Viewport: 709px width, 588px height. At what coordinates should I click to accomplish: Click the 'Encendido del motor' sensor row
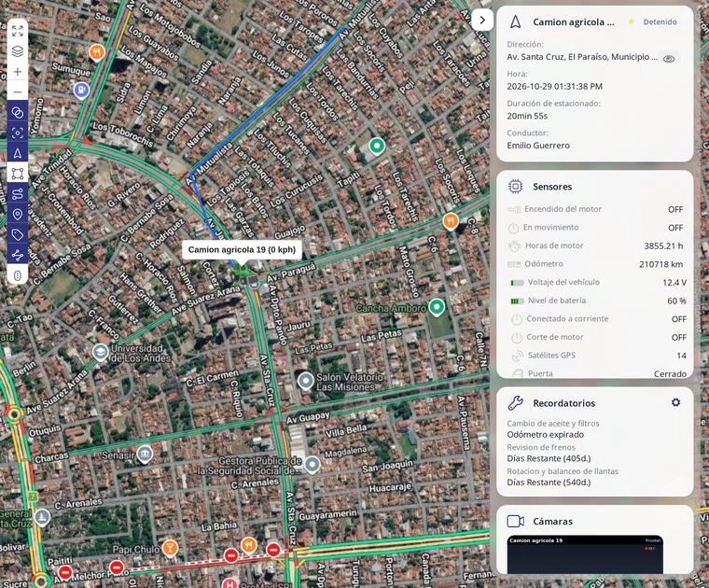point(595,209)
